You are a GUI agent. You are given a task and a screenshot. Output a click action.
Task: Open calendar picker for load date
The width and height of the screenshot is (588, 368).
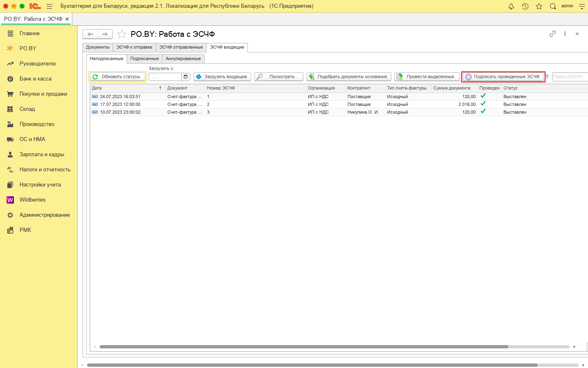[186, 76]
